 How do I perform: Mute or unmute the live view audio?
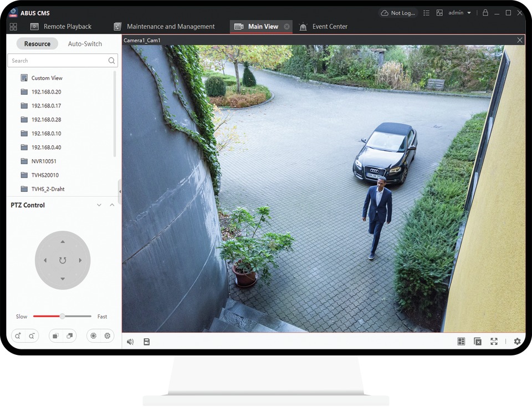[130, 342]
